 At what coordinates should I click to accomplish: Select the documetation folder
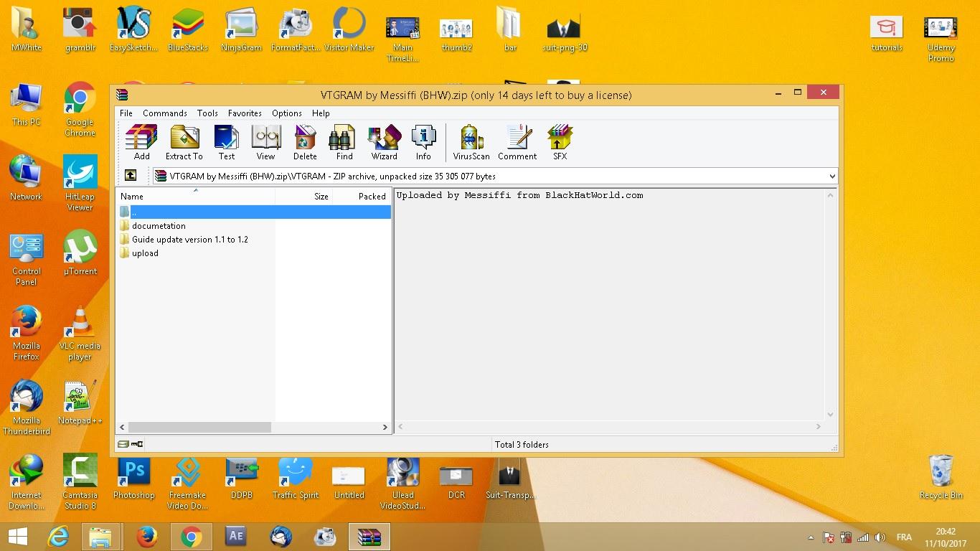pyautogui.click(x=159, y=226)
